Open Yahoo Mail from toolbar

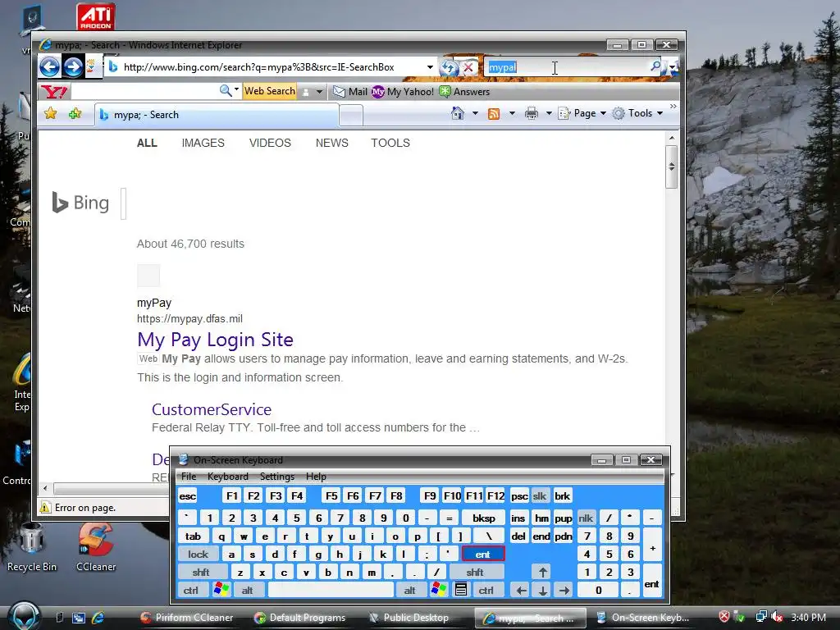pyautogui.click(x=350, y=92)
